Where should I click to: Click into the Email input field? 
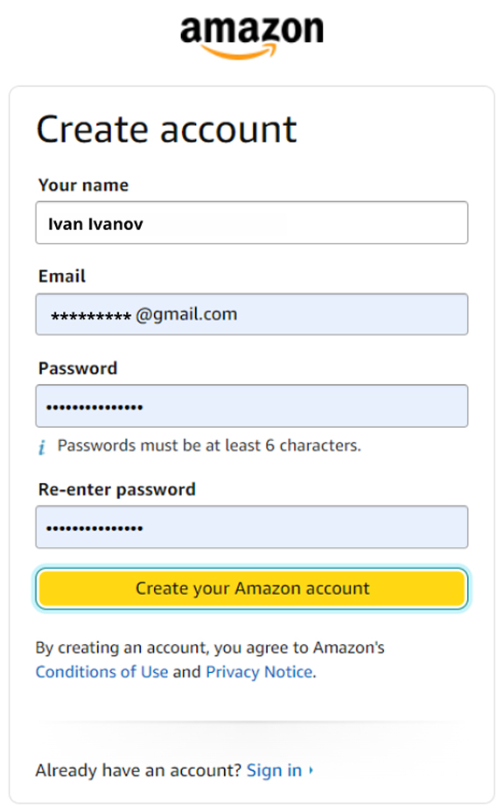tap(252, 314)
